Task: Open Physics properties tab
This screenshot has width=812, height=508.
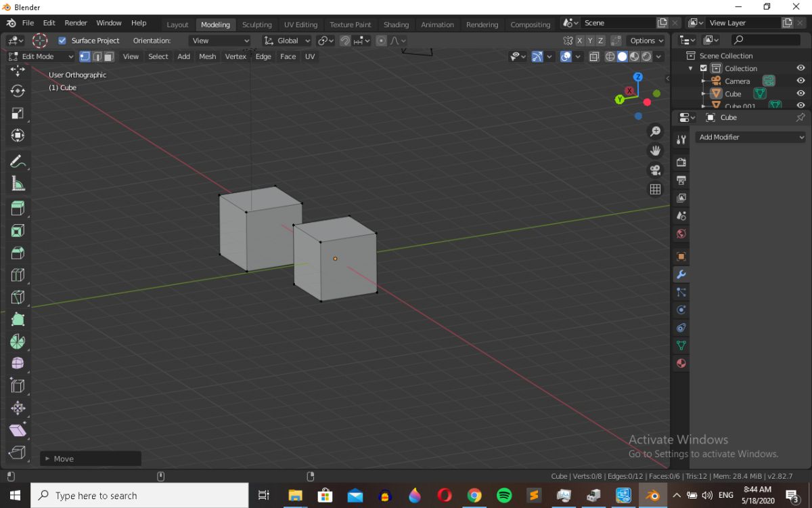Action: [681, 310]
